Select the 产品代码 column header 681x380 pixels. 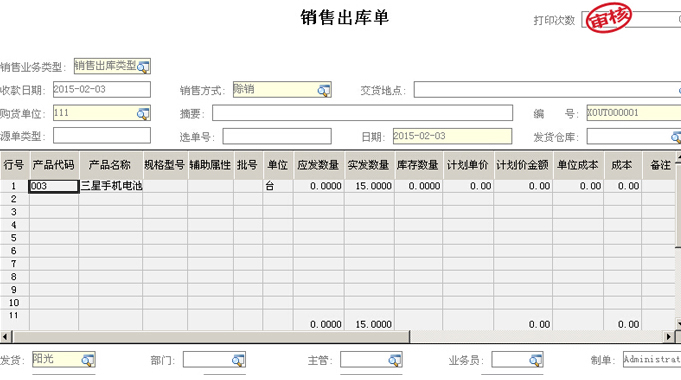pyautogui.click(x=54, y=165)
